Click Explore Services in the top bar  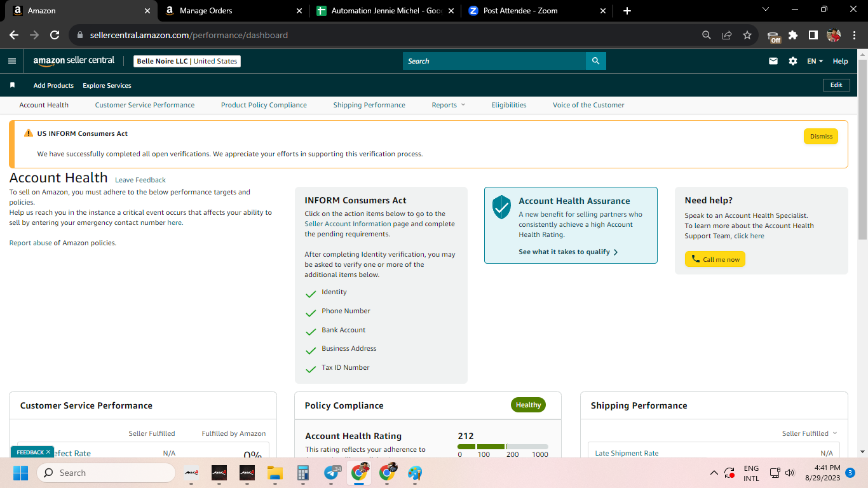click(107, 85)
